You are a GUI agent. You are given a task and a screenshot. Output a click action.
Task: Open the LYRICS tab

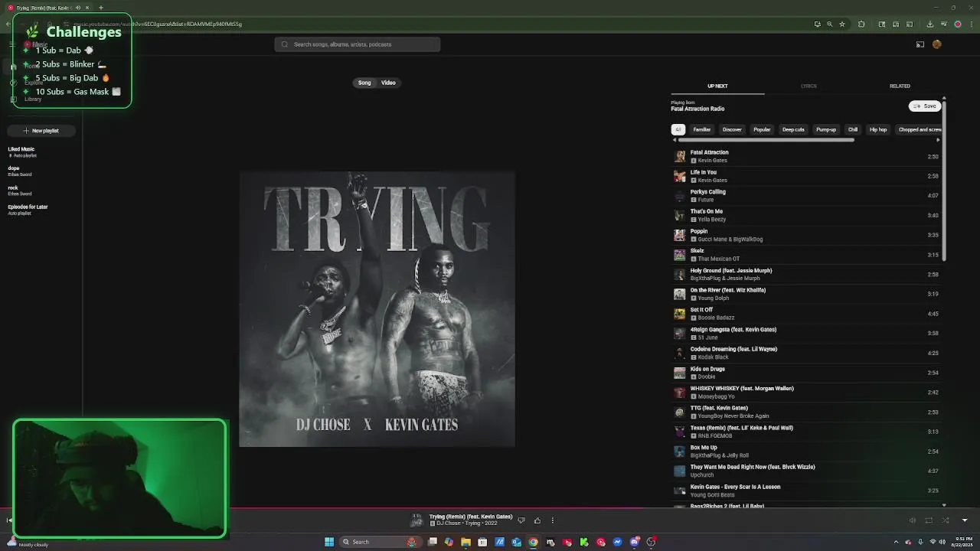coord(808,86)
